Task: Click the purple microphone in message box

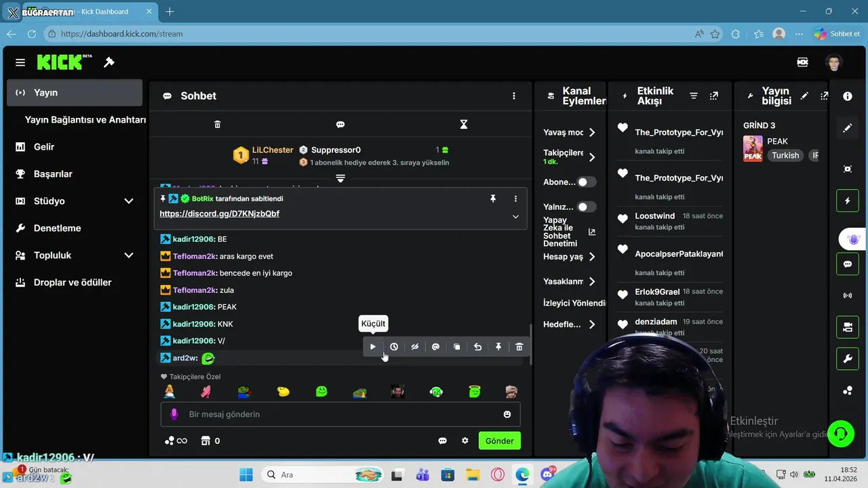Action: (x=174, y=414)
